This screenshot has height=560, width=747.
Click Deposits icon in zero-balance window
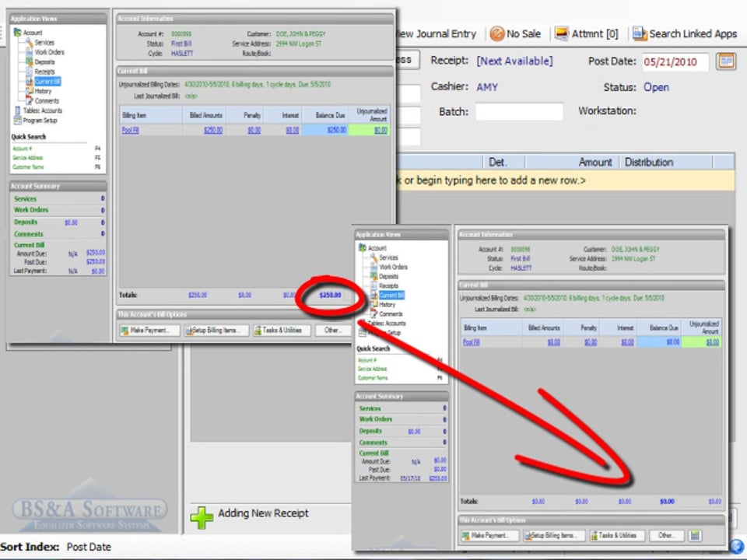coord(373,276)
